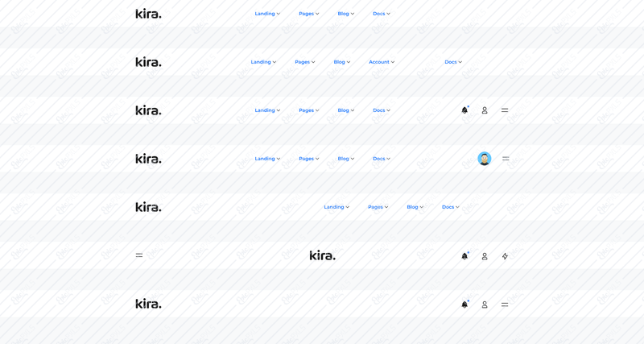Image resolution: width=644 pixels, height=344 pixels.
Task: Click the kira logo in the right-aligned menu navbar
Action: tap(148, 207)
